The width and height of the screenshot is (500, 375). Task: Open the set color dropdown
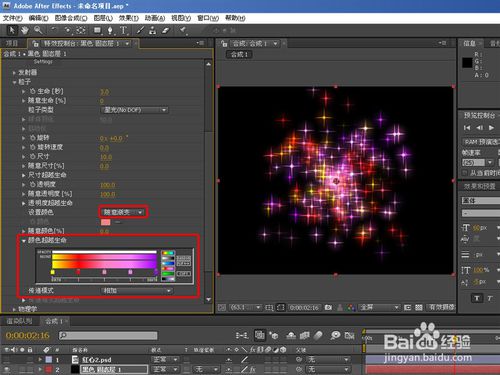(x=123, y=212)
